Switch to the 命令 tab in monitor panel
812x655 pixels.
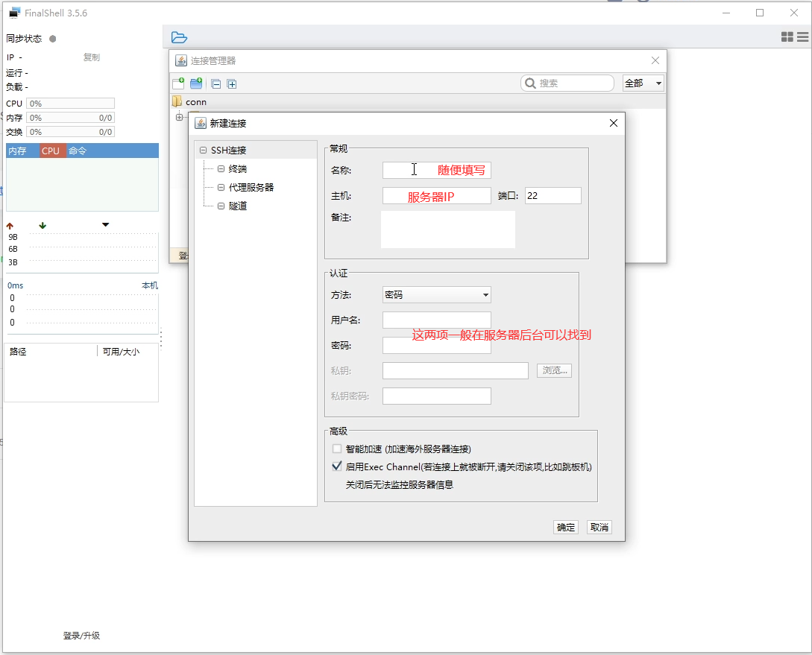pos(78,151)
